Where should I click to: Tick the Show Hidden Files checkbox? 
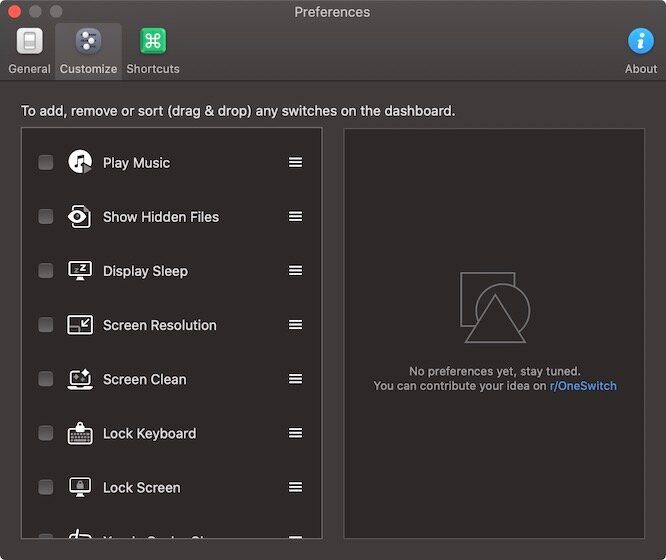tap(46, 217)
